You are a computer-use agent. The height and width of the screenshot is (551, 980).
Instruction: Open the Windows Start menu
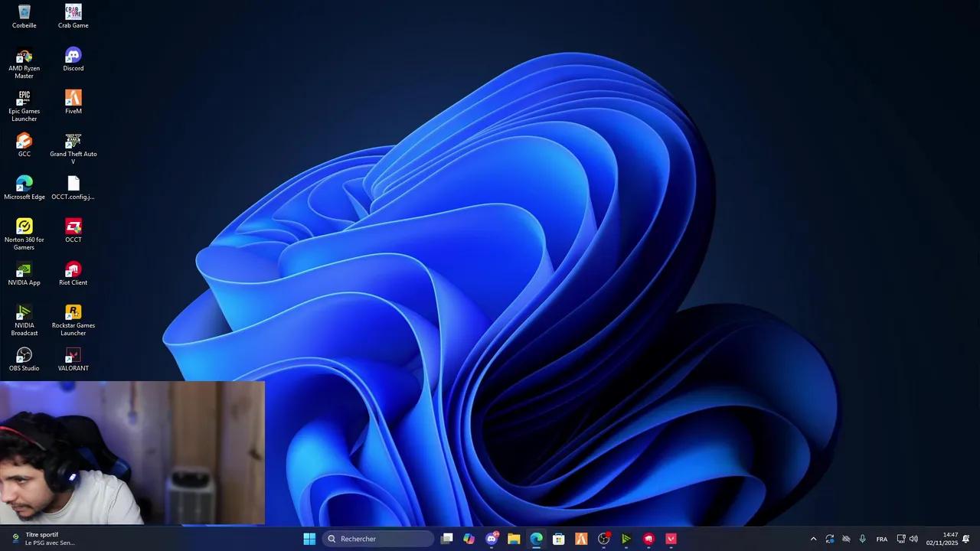[309, 539]
